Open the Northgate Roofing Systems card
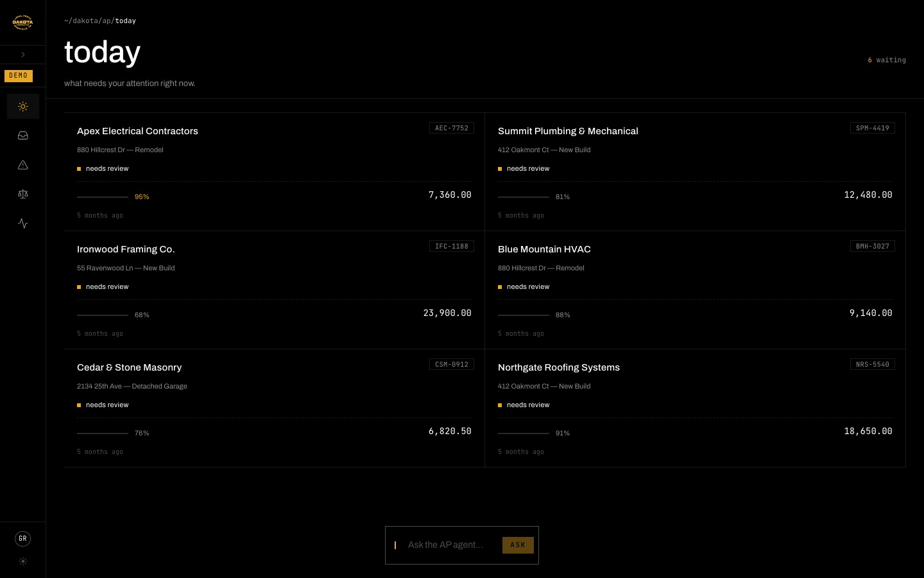The width and height of the screenshot is (924, 578). pos(696,408)
